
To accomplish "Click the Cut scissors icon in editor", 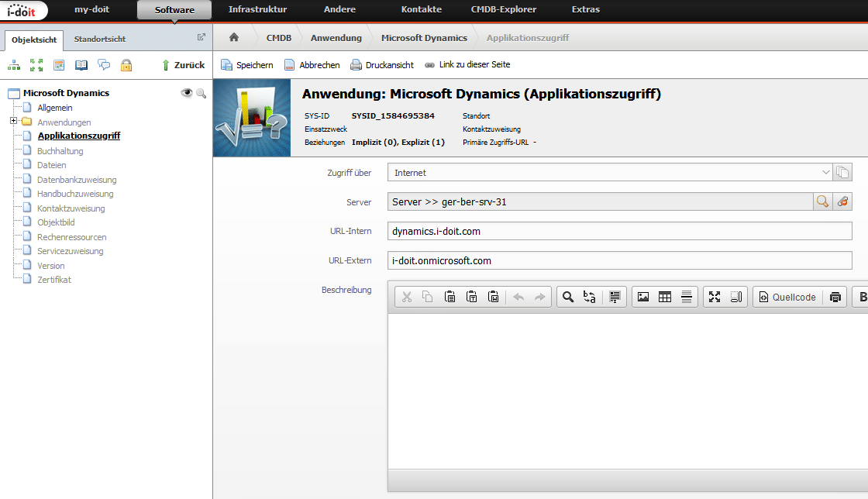I will (407, 297).
